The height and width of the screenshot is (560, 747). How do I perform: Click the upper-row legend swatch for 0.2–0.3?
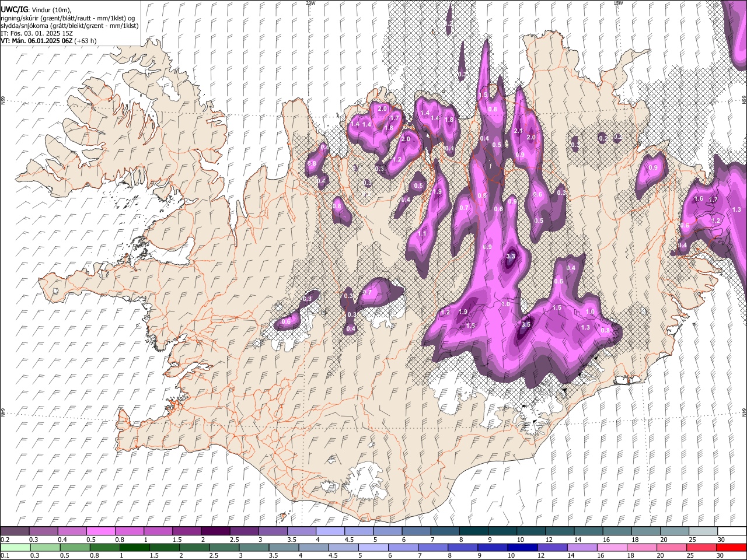point(15,531)
